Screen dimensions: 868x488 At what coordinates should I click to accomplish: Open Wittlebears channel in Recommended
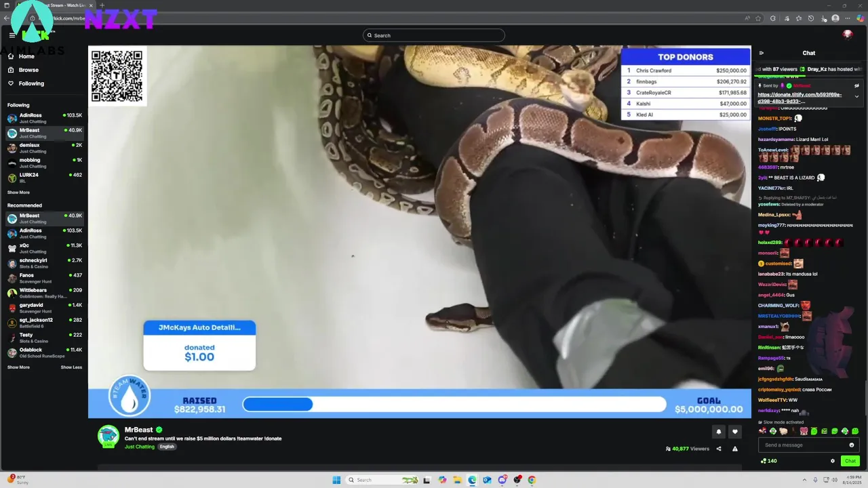pos(44,293)
